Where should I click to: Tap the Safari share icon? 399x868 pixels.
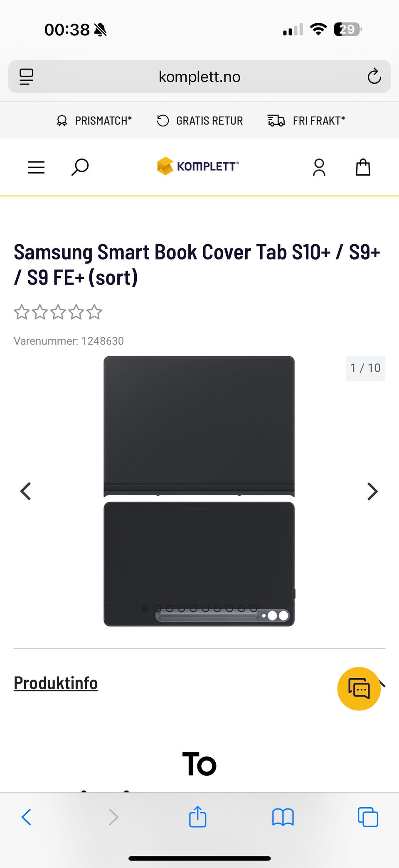coord(198,816)
